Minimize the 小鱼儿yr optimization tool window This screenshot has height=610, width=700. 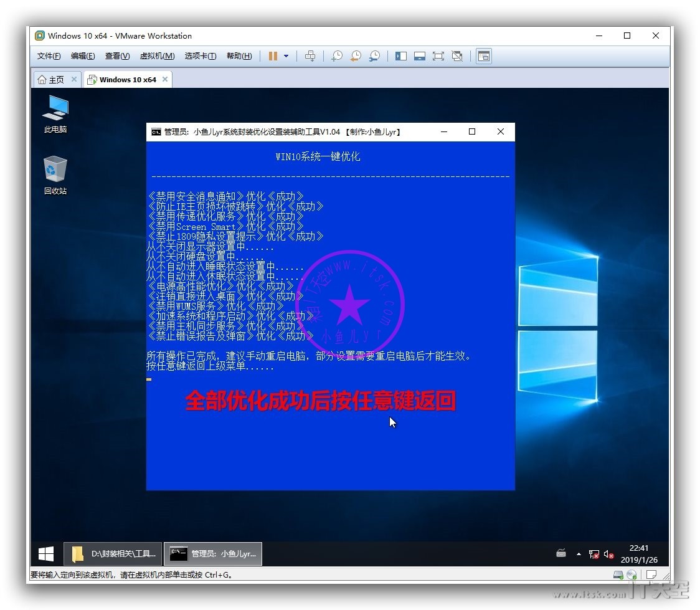point(444,131)
